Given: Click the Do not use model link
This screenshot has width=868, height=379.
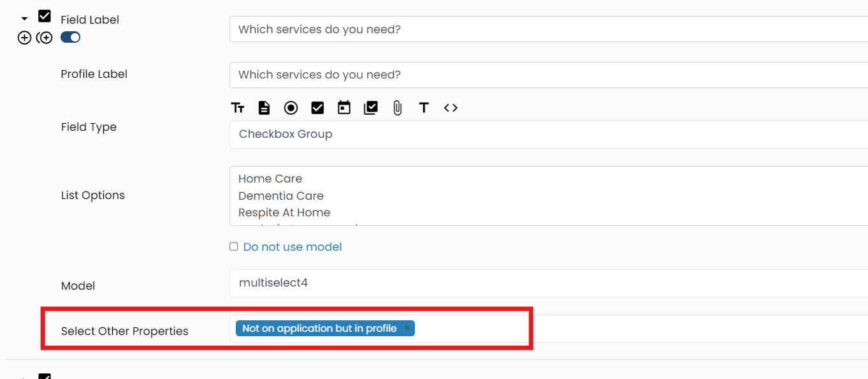Looking at the screenshot, I should tap(293, 247).
